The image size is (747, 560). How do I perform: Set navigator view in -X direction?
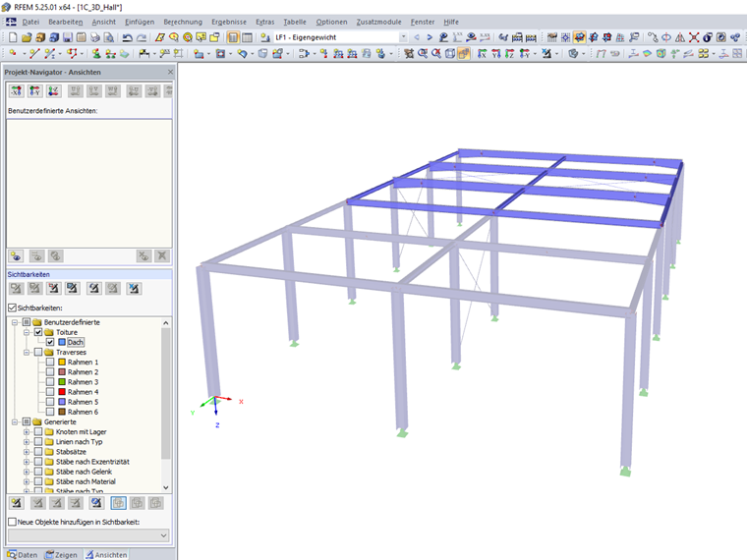point(16,91)
